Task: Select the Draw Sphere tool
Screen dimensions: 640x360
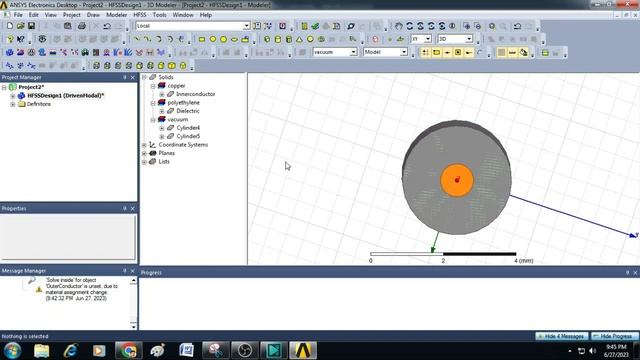Action: click(310, 39)
